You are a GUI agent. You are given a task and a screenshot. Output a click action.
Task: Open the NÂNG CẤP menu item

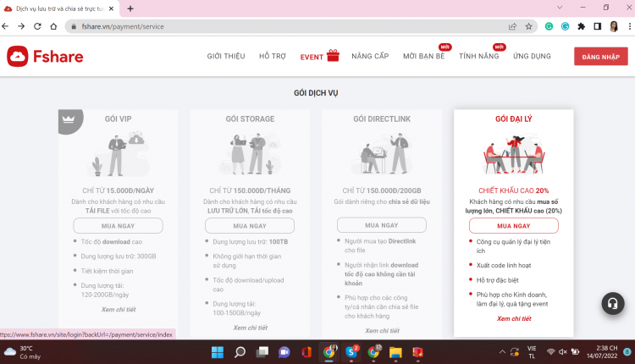pyautogui.click(x=370, y=56)
